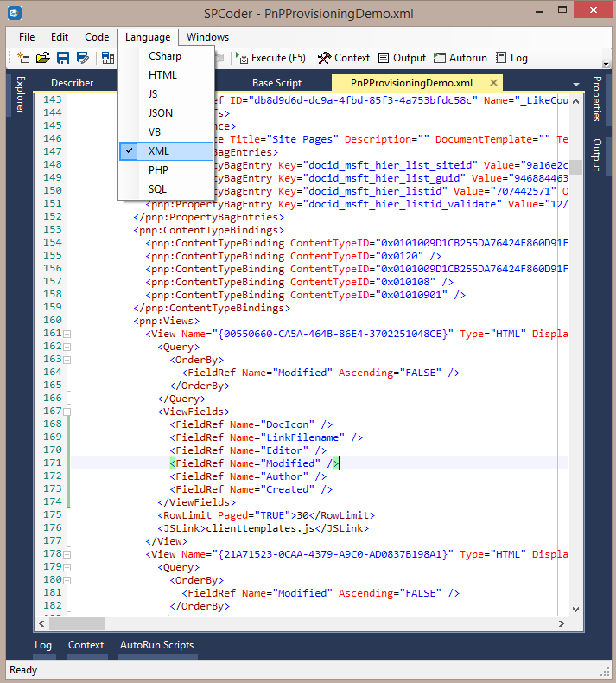616x683 pixels.
Task: Maximize the SPCoder window
Action: pyautogui.click(x=562, y=10)
